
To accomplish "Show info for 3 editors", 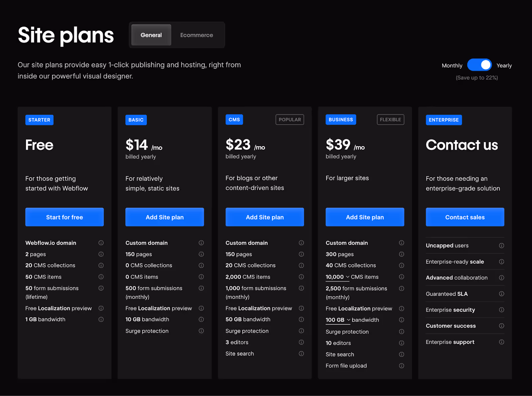I will (x=301, y=342).
